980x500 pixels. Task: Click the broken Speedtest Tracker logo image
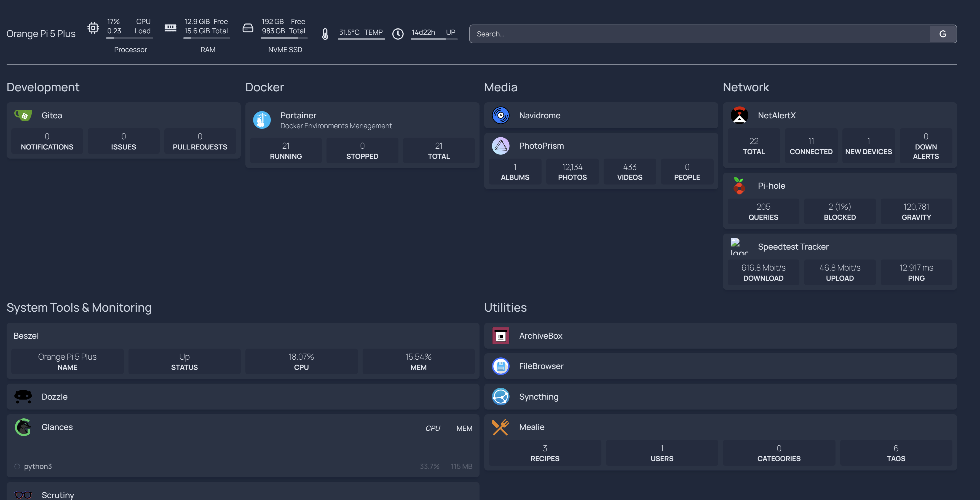[739, 247]
